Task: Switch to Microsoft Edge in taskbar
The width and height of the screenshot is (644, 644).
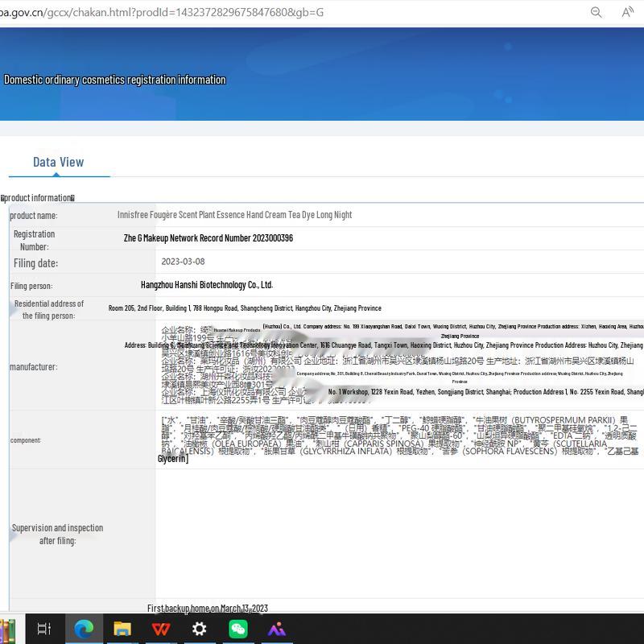Action: tap(84, 629)
